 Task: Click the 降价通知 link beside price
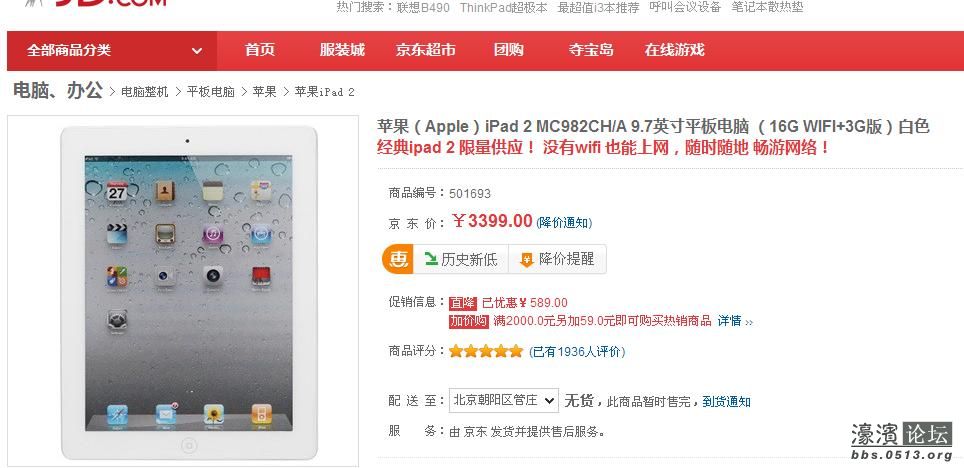[564, 223]
